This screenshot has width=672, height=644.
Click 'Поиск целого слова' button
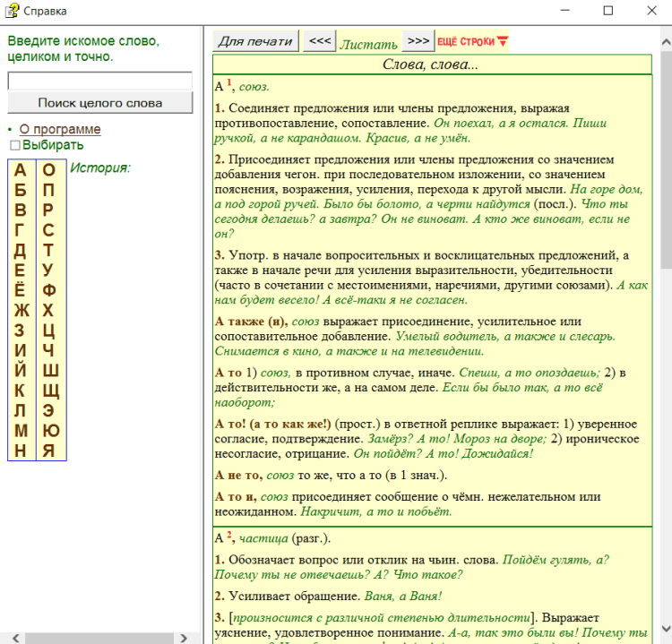pos(99,102)
